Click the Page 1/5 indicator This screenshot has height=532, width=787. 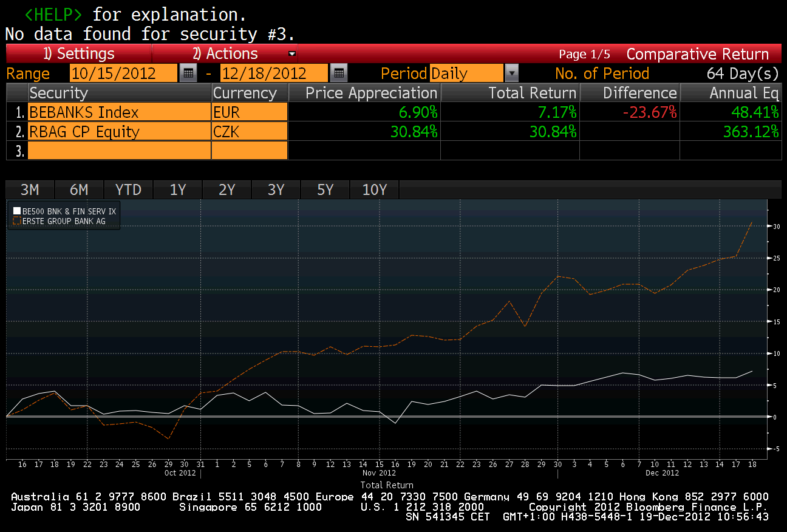tap(585, 54)
